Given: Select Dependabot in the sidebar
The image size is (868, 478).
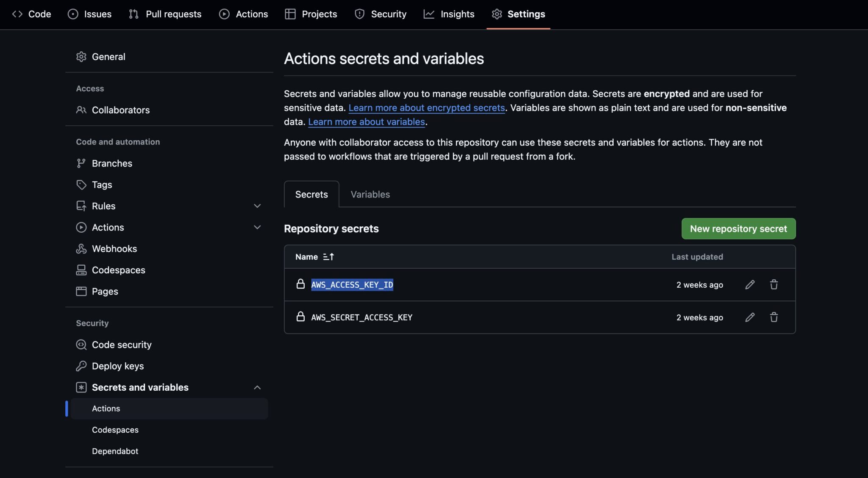Looking at the screenshot, I should click(115, 451).
